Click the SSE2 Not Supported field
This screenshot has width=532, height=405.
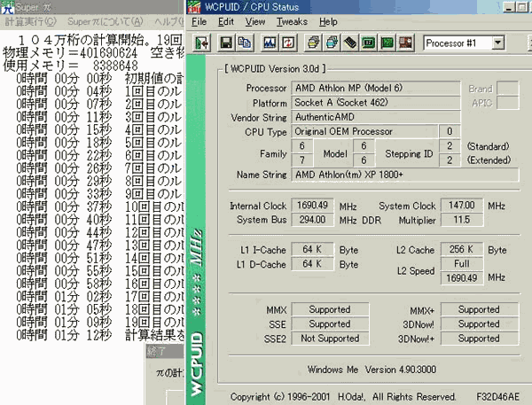[x=330, y=339]
